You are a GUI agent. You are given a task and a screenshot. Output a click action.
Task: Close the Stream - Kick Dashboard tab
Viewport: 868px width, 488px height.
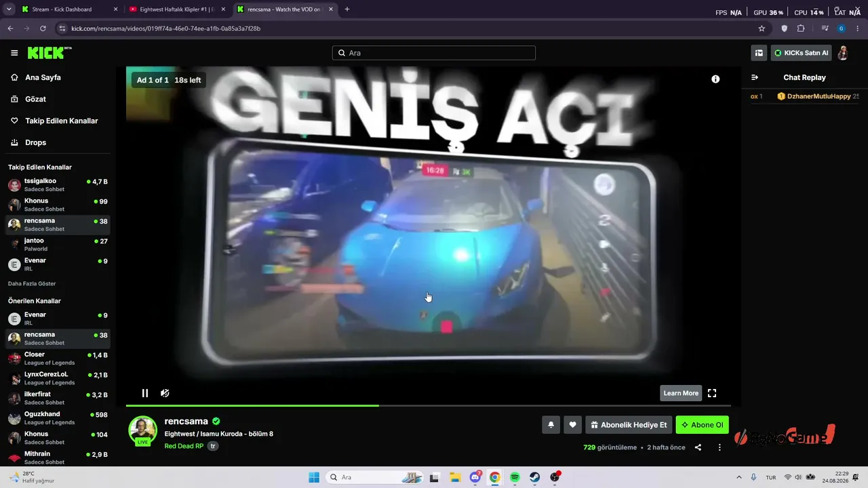pos(115,9)
